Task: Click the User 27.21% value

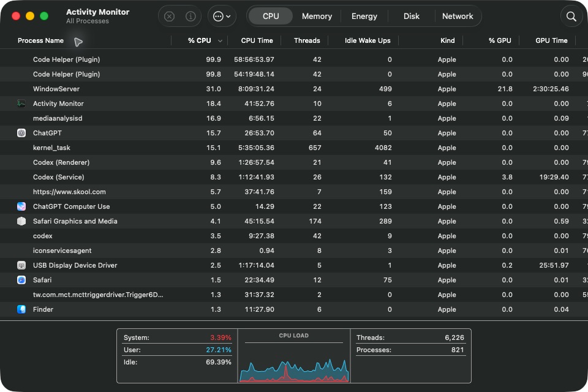Action: point(219,350)
